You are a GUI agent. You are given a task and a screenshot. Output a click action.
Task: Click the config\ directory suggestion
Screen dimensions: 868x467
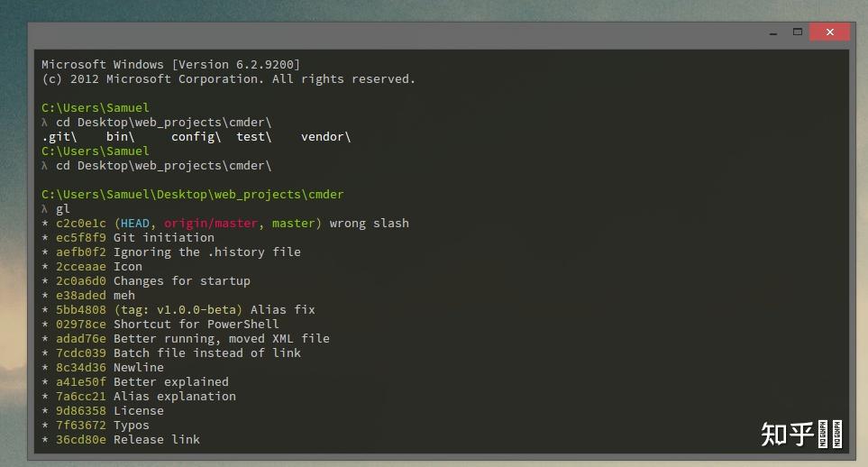point(196,137)
